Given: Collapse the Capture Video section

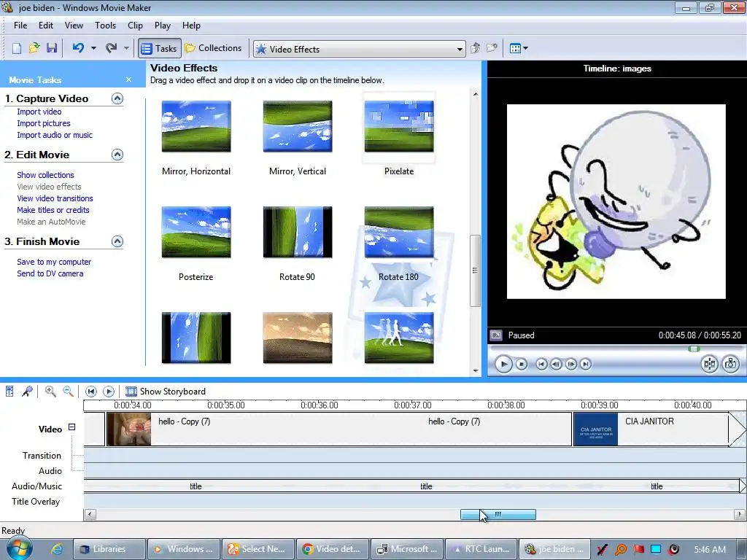Looking at the screenshot, I should click(117, 98).
